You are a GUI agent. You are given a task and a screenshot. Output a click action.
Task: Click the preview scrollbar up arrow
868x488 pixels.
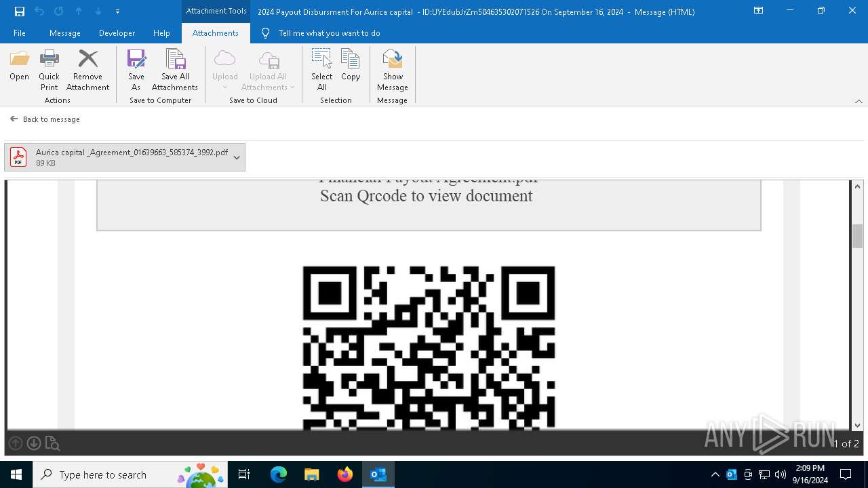(857, 186)
